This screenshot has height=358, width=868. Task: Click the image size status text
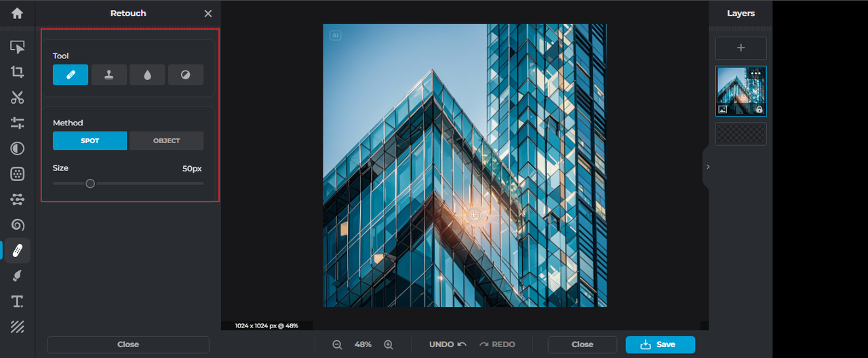tap(267, 326)
